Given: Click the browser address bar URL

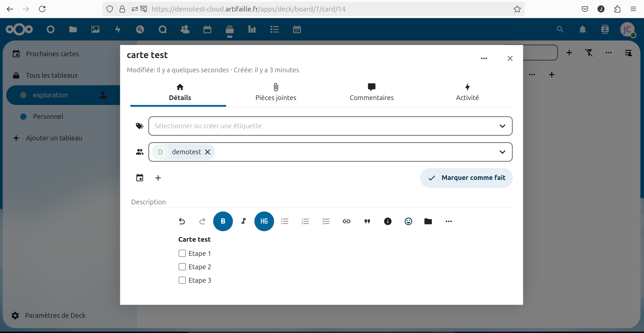Looking at the screenshot, I should tap(249, 9).
